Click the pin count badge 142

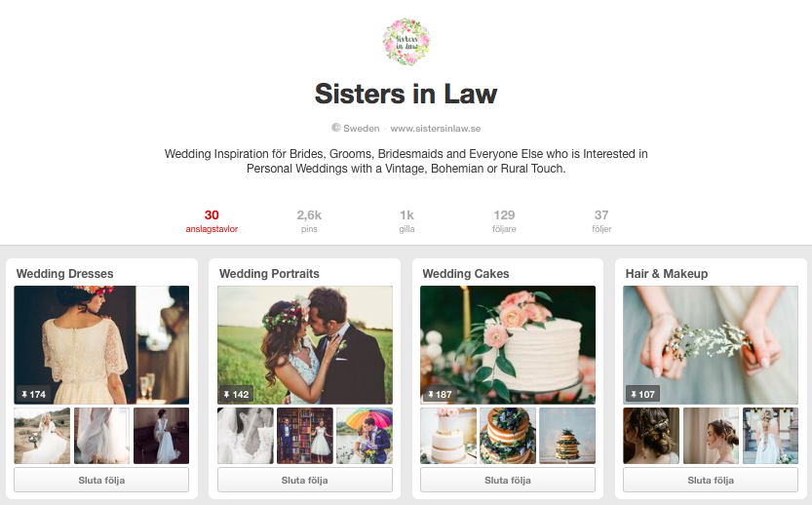(236, 394)
